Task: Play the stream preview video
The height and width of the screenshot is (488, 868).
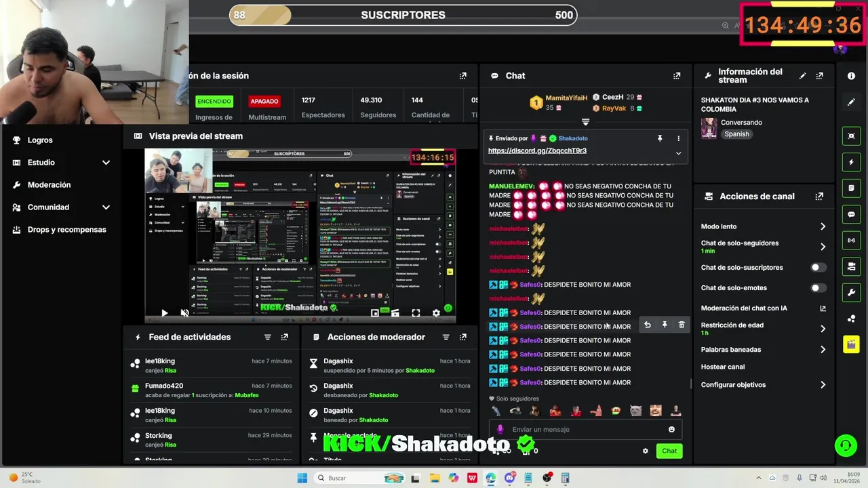Action: pyautogui.click(x=164, y=313)
